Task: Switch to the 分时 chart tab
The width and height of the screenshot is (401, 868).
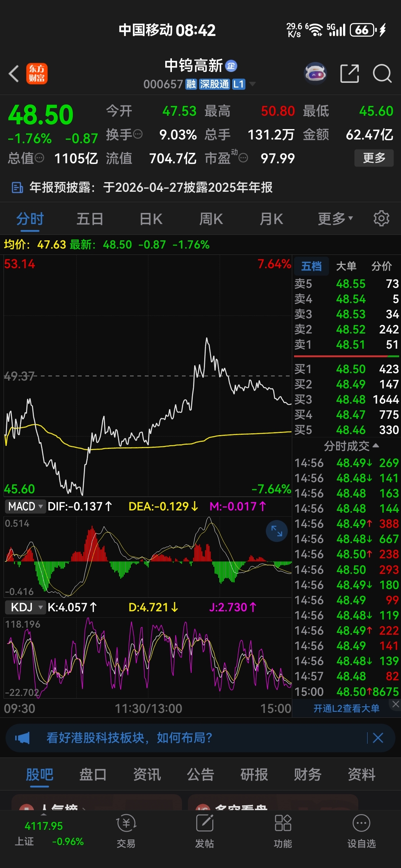Action: click(30, 218)
